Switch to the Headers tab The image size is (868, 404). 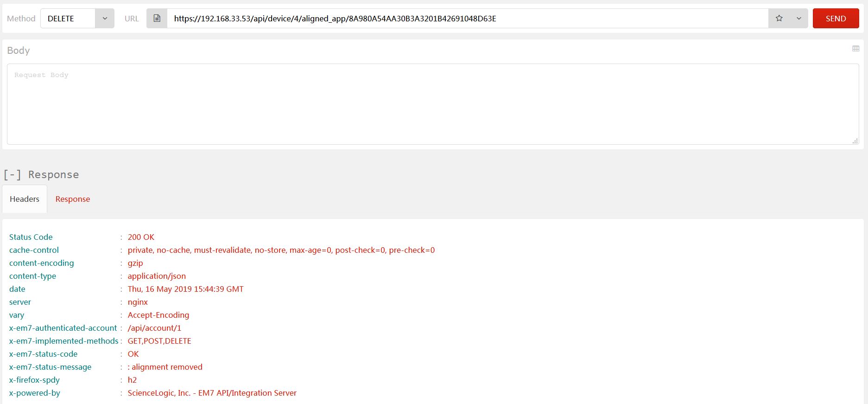click(25, 199)
